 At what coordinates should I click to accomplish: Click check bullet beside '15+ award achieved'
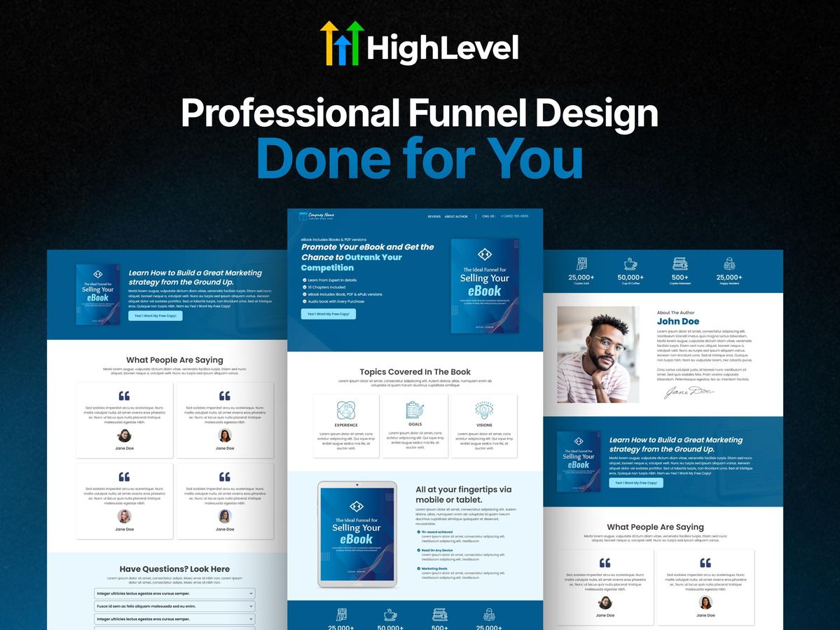pyautogui.click(x=418, y=532)
